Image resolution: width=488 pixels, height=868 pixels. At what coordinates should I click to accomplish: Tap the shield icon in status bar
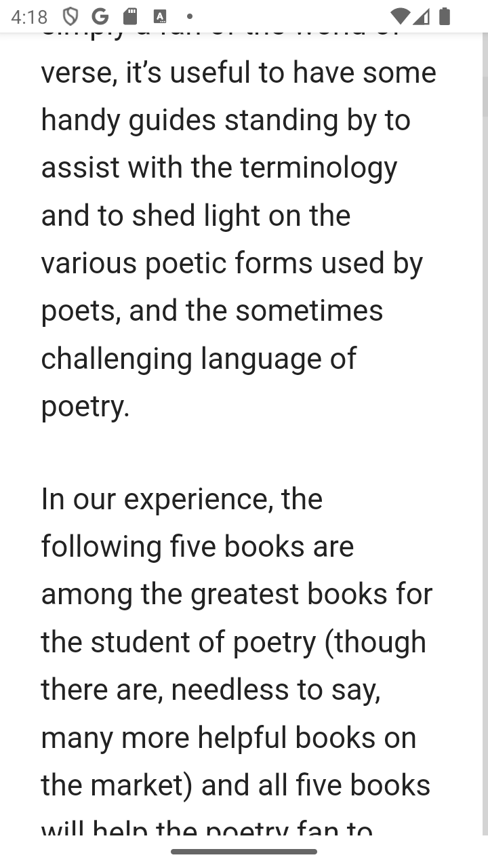(x=70, y=16)
